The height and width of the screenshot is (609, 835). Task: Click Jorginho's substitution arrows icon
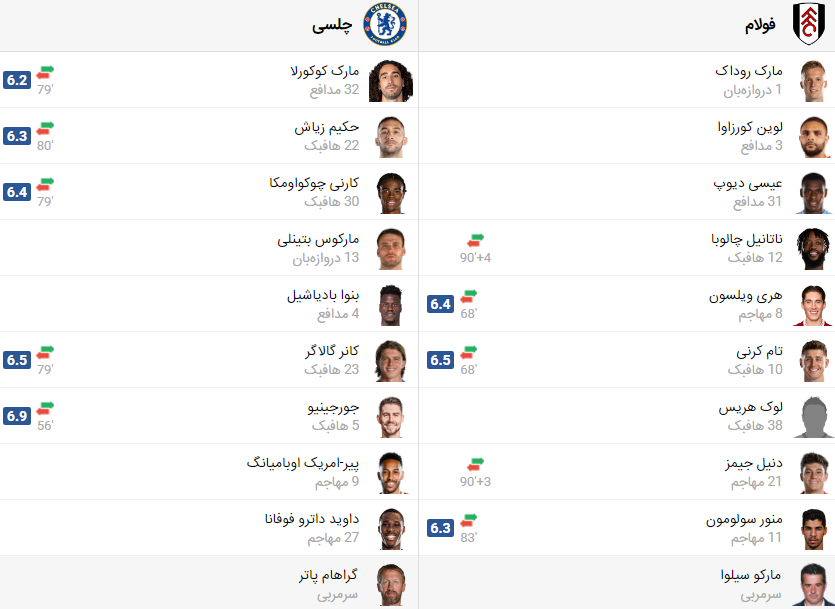[x=45, y=408]
